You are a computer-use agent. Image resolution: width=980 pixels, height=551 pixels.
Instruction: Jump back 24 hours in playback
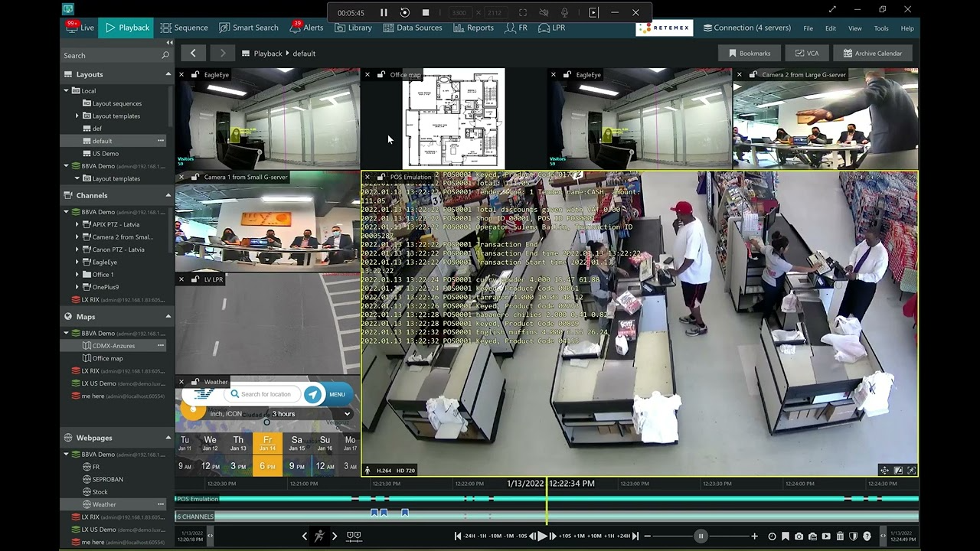pos(469,536)
